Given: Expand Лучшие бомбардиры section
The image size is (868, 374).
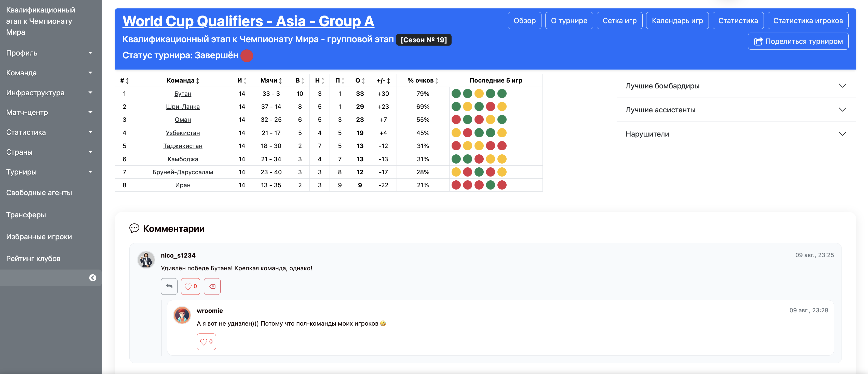Looking at the screenshot, I should [736, 86].
